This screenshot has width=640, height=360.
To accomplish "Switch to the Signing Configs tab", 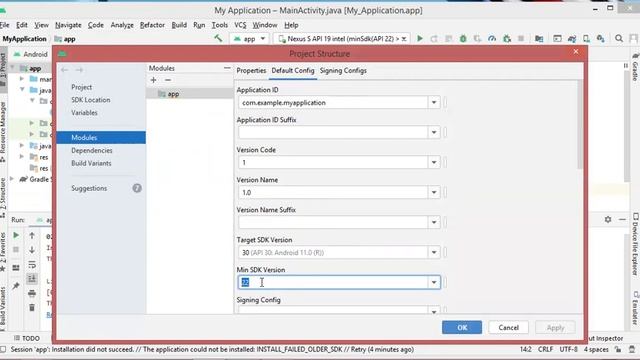I will tap(343, 71).
